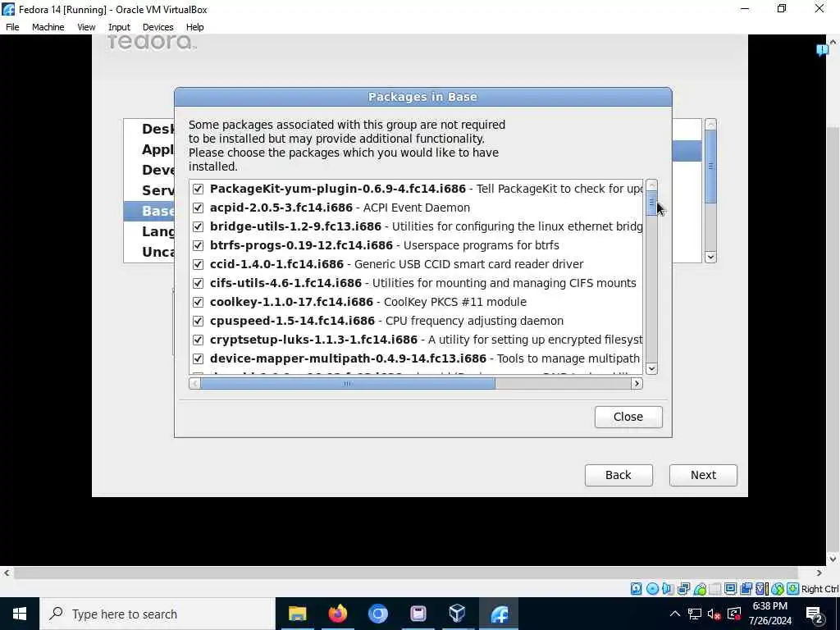Deselect the btrfs-progs package checkbox
Viewport: 840px width, 630px height.
coord(199,245)
